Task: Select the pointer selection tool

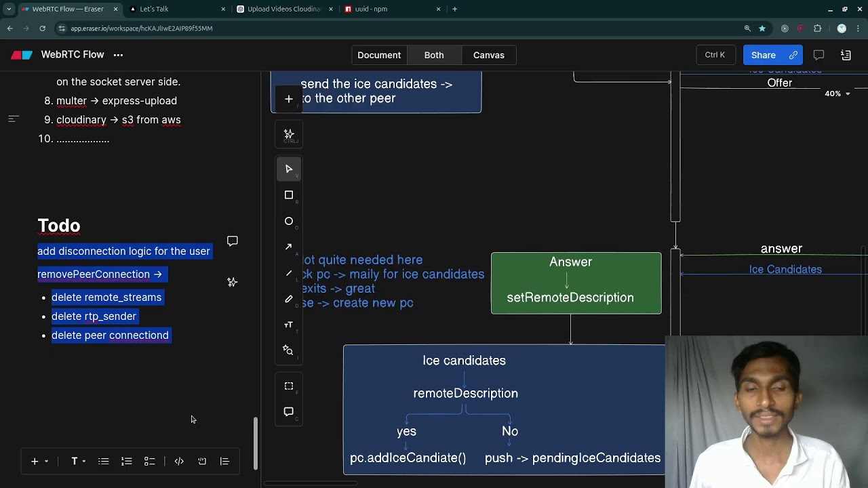Action: [x=289, y=169]
